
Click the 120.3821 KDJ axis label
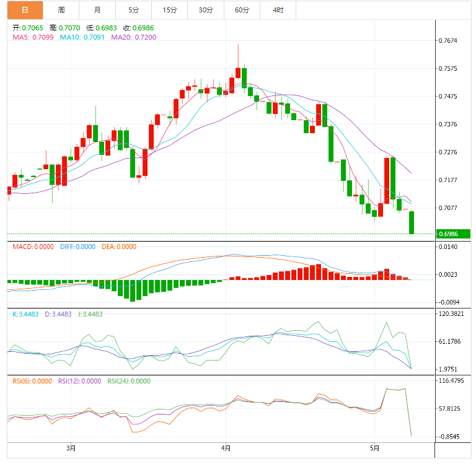pyautogui.click(x=451, y=314)
